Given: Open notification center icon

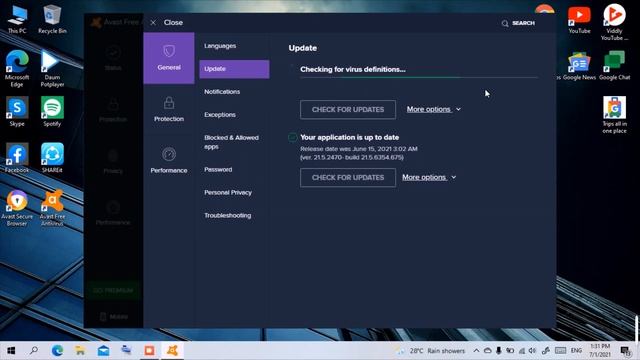Looking at the screenshot, I should click(625, 351).
